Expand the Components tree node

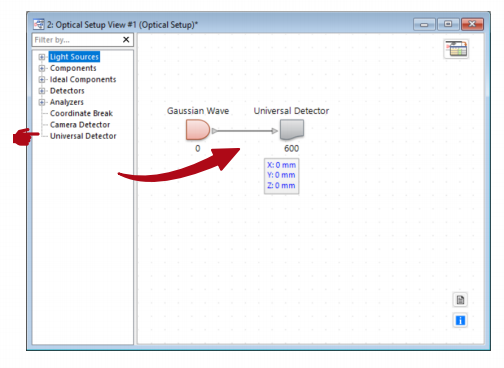coord(42,68)
